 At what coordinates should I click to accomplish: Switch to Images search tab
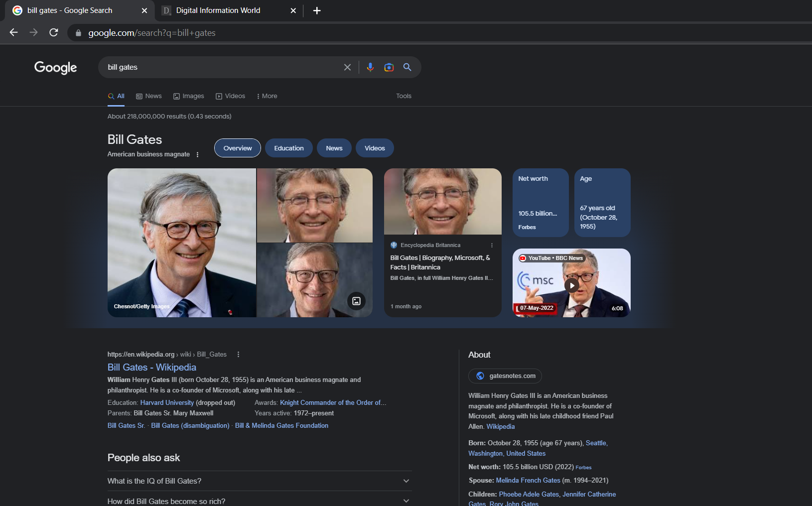coord(189,96)
